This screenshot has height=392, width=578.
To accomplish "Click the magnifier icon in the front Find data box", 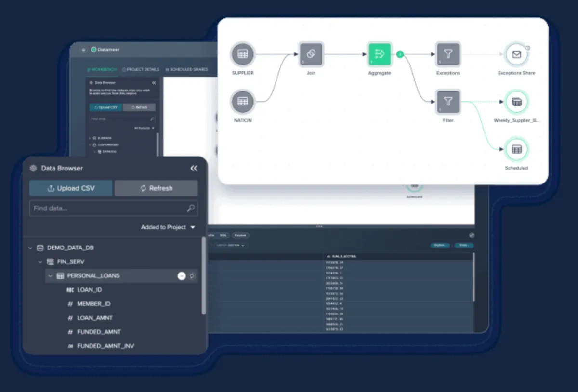I will coord(191,209).
